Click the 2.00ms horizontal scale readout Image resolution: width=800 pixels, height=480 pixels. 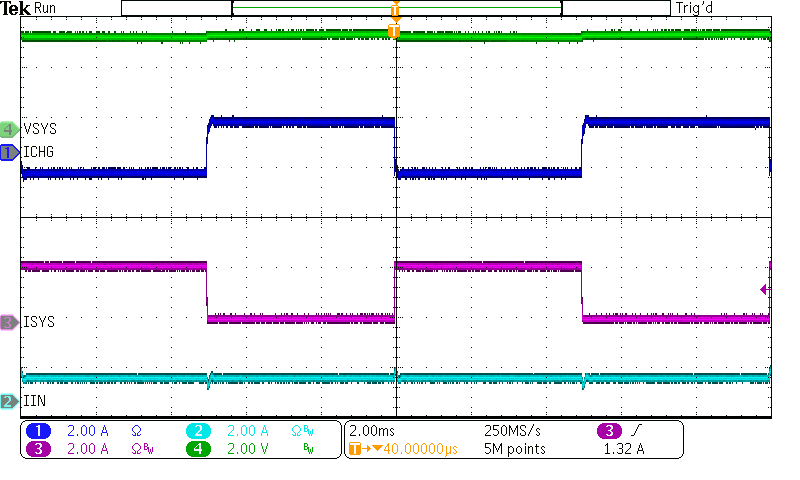(371, 431)
